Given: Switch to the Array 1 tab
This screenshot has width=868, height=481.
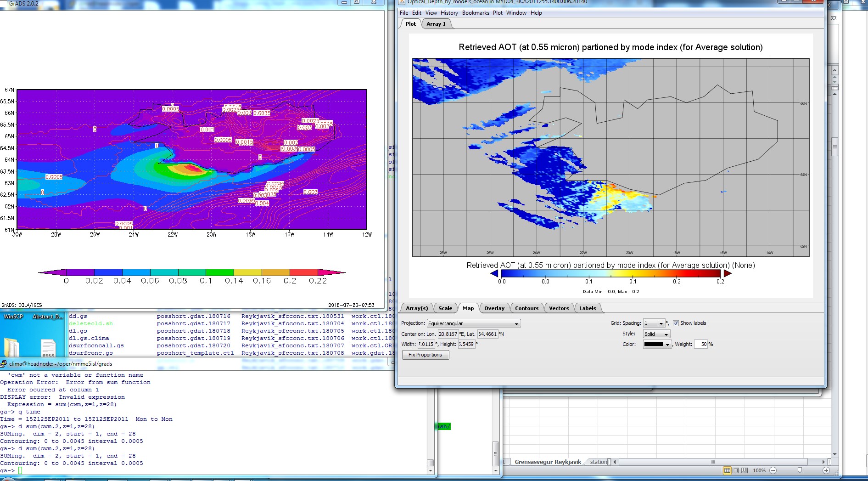Looking at the screenshot, I should 436,24.
